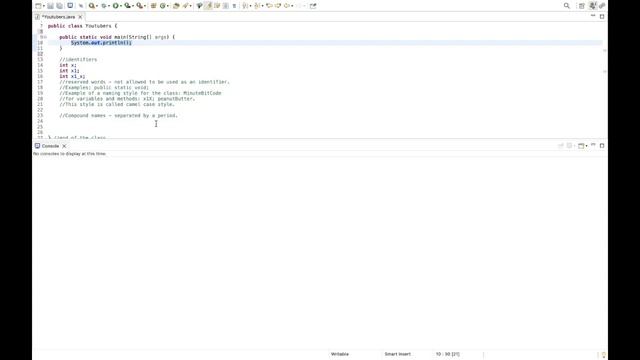Click the Coverage run icon
640x360 pixels.
(x=127, y=6)
